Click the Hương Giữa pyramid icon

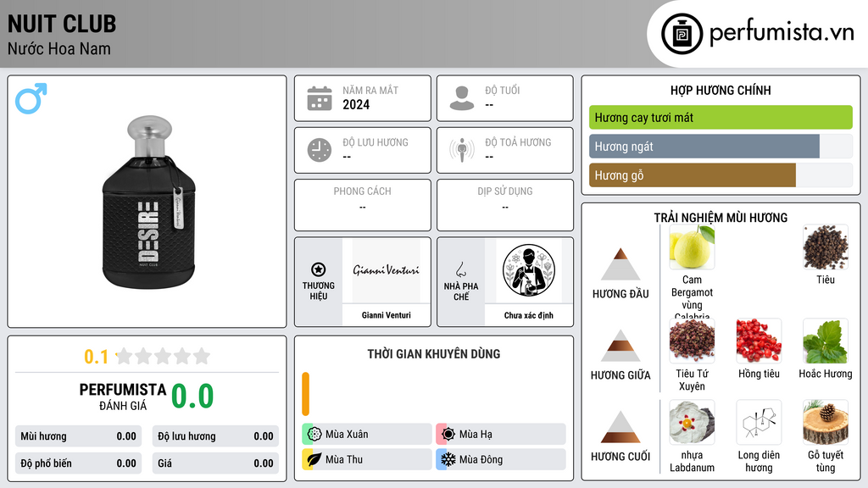(620, 346)
